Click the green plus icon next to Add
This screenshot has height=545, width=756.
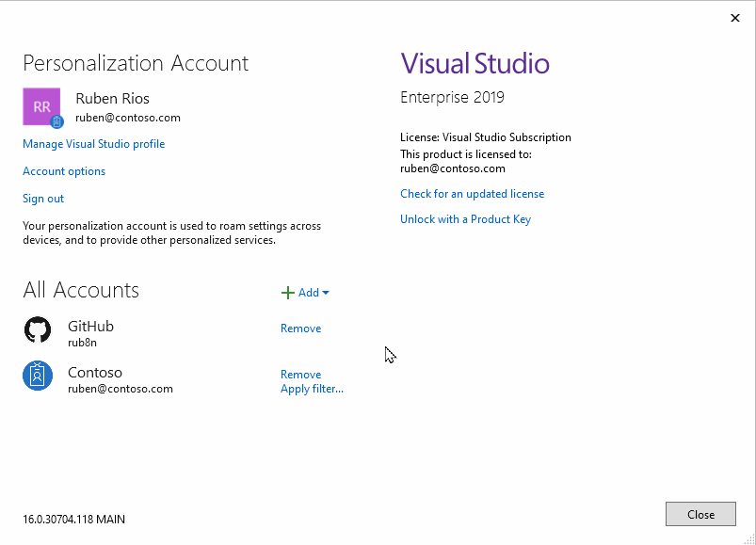[289, 292]
